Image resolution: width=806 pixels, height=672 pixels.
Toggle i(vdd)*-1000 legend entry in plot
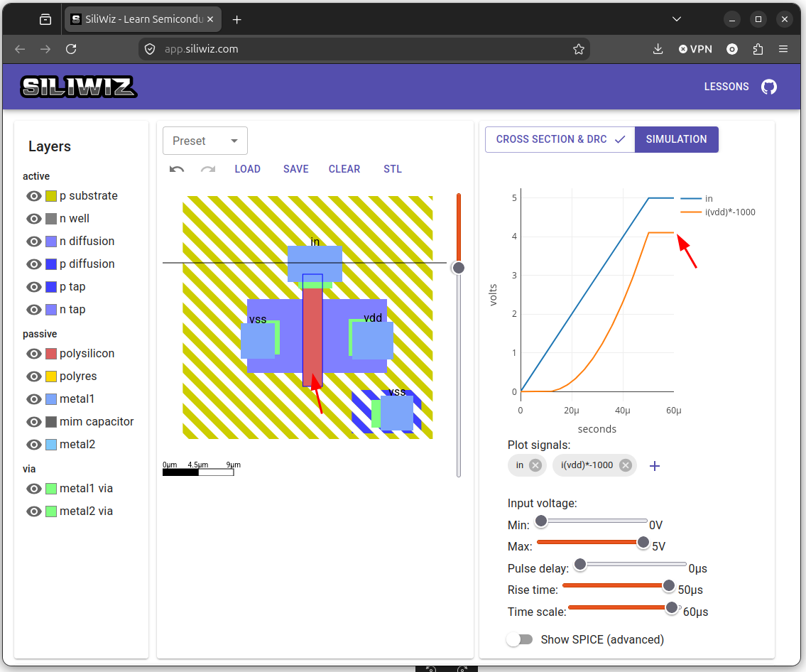[x=717, y=212]
